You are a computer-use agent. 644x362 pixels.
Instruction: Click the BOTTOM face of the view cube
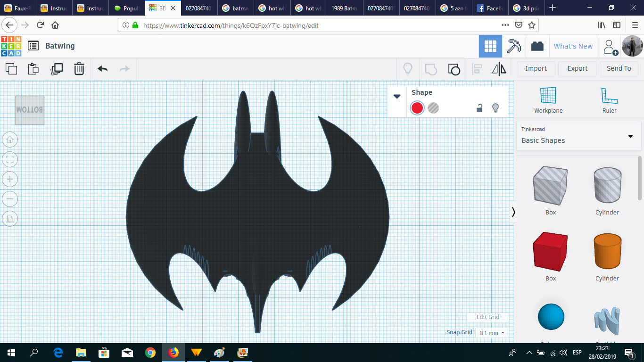30,110
